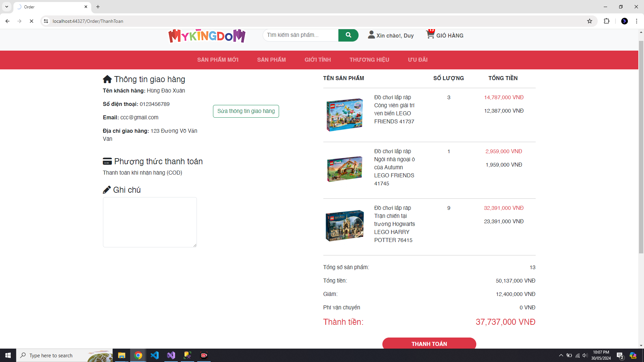Open Chrome profile avatar
Image resolution: width=644 pixels, height=362 pixels.
tap(625, 21)
